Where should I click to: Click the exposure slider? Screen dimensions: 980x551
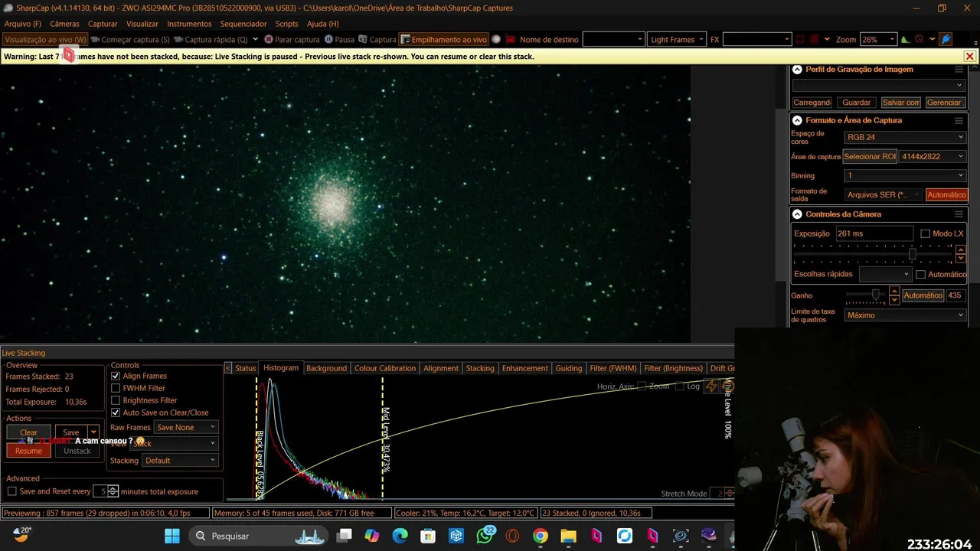point(872,254)
